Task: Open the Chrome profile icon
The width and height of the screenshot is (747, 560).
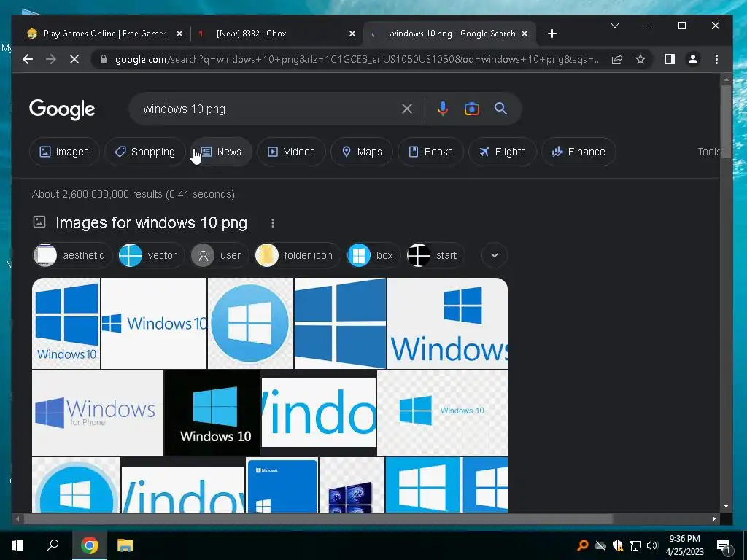Action: tap(693, 60)
